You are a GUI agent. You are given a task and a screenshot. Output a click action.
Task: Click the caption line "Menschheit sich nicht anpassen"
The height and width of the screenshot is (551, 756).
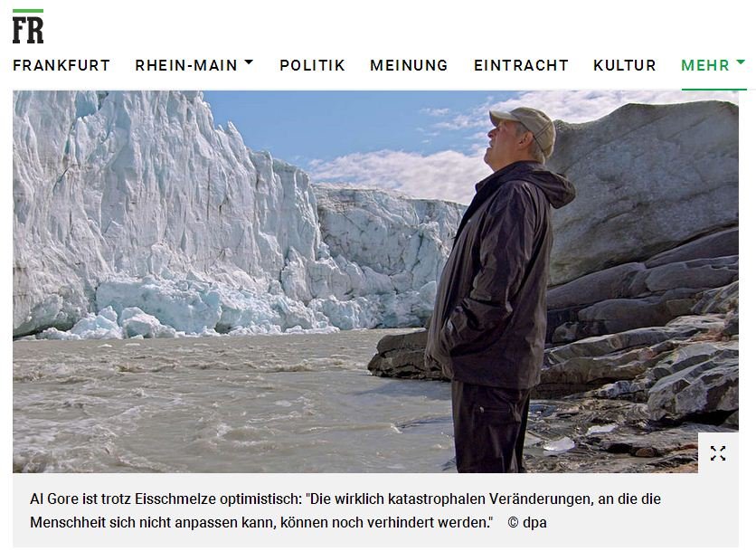261,523
